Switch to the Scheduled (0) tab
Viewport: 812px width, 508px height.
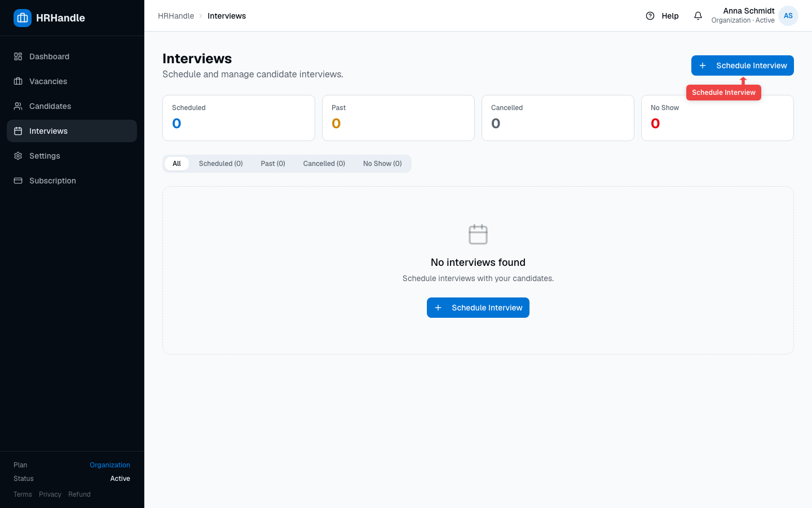(x=221, y=164)
